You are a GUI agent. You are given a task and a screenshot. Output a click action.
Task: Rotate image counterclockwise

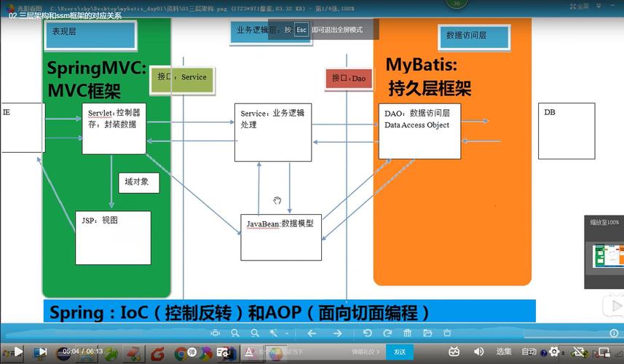(x=368, y=333)
